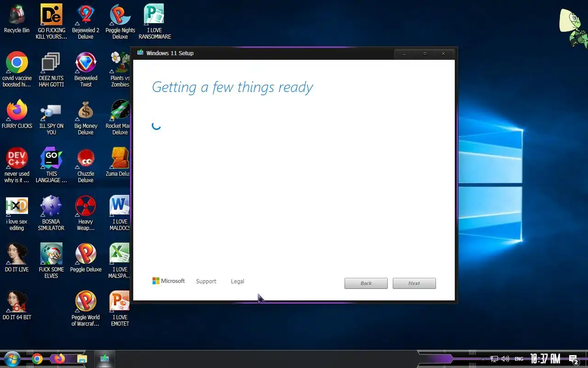Open the Legal link in Windows 11 Setup

[x=237, y=281]
